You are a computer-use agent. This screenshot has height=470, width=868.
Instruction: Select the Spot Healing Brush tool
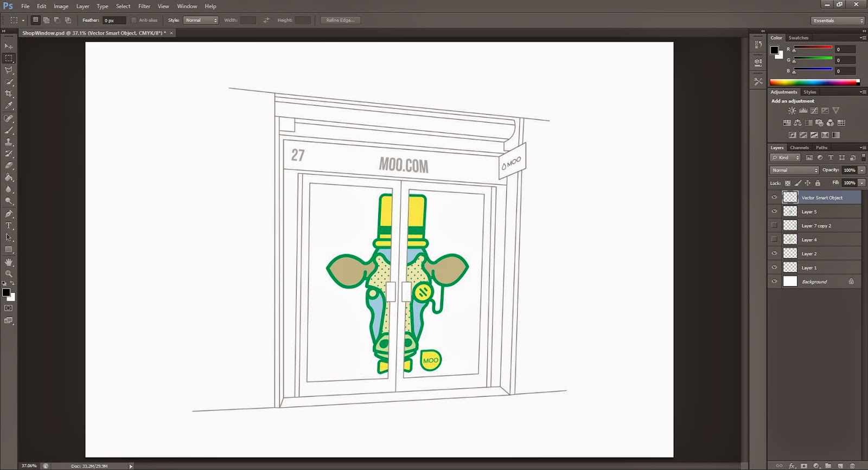point(9,118)
